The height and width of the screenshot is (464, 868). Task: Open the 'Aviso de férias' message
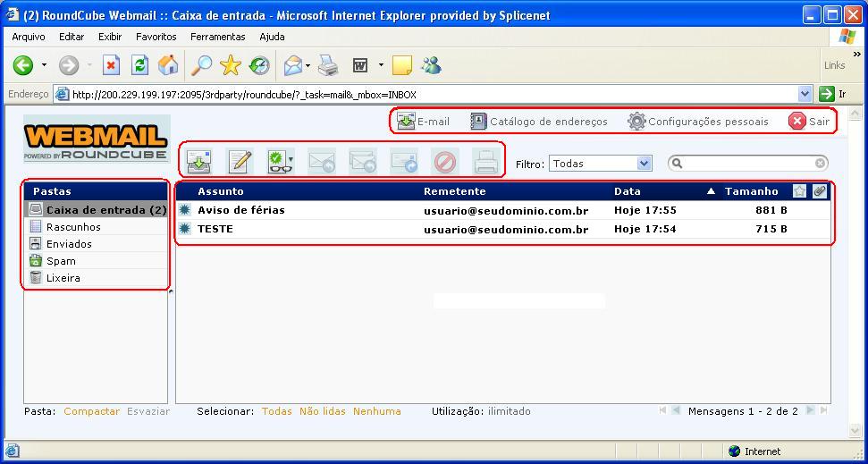(x=241, y=210)
